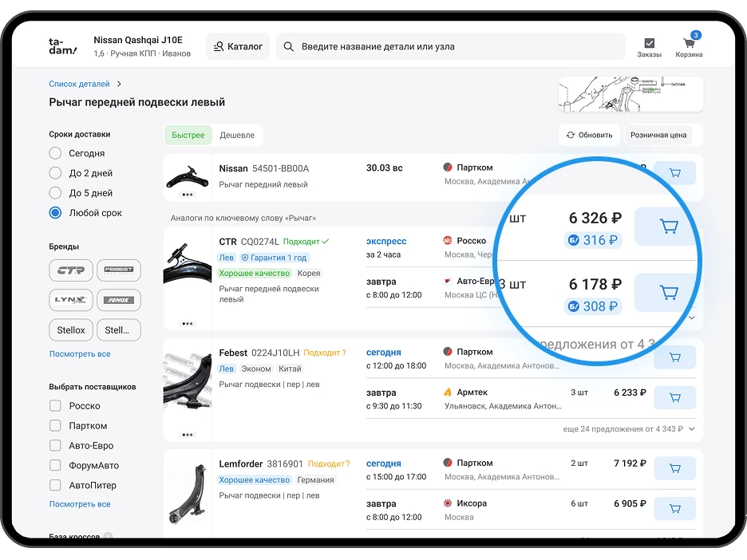Filter by CTR brand logo
The image size is (747, 560).
click(x=71, y=270)
